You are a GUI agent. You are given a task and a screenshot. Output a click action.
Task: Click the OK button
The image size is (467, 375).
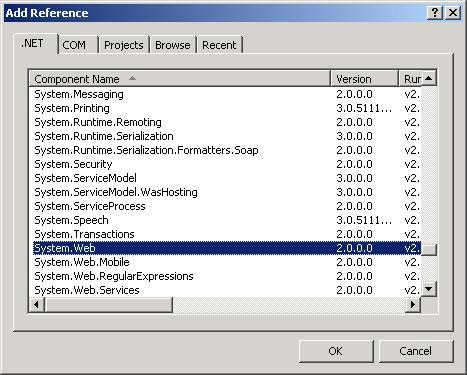(x=336, y=351)
